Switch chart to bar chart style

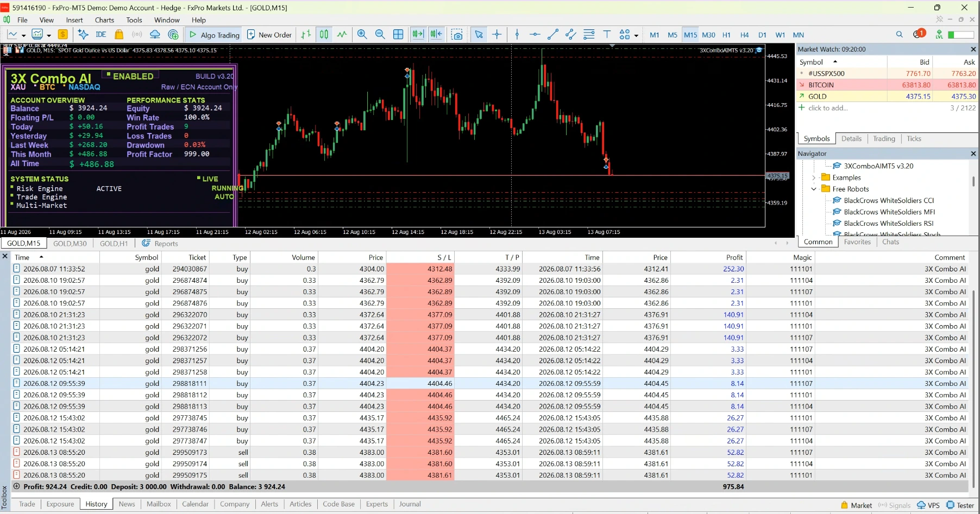tap(306, 35)
